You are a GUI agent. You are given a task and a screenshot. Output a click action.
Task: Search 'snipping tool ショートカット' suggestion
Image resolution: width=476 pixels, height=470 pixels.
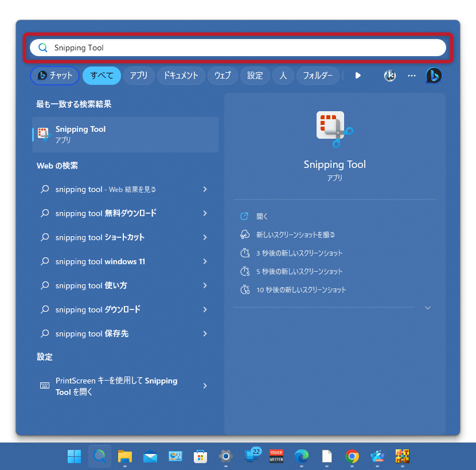coord(100,237)
